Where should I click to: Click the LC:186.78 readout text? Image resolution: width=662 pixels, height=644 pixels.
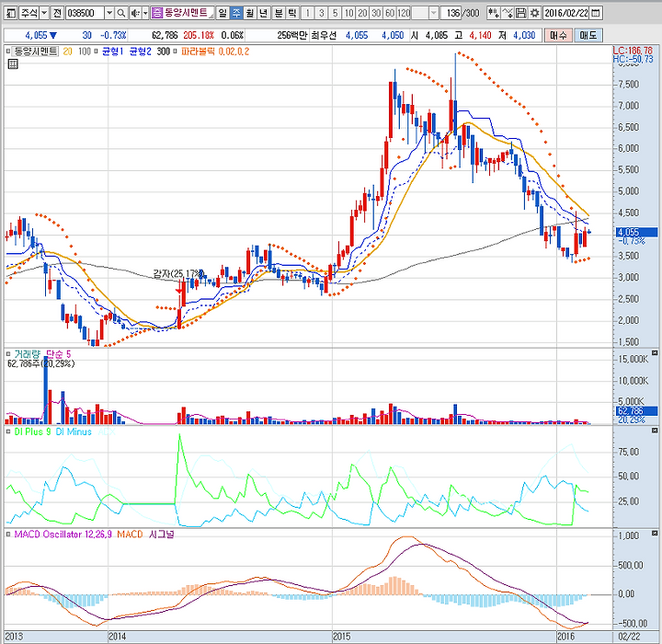point(633,51)
